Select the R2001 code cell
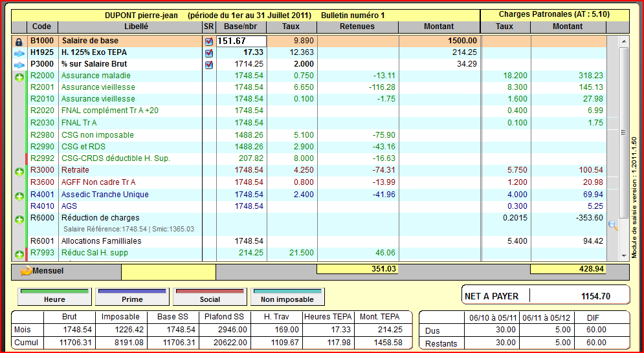Screen dimensions: 644x353 pyautogui.click(x=42, y=87)
